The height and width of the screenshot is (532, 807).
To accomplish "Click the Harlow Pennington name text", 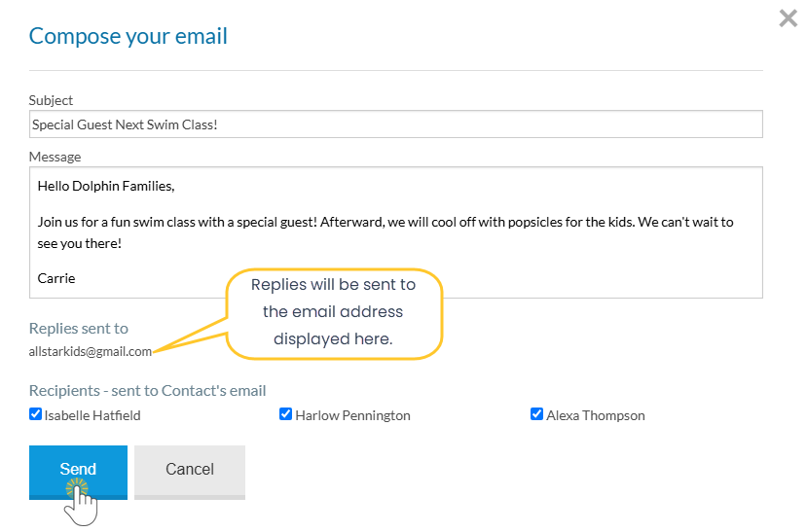I will click(x=352, y=415).
